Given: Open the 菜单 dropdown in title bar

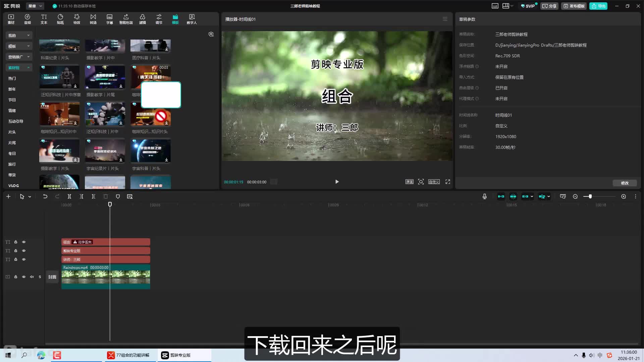Looking at the screenshot, I should pos(35,6).
